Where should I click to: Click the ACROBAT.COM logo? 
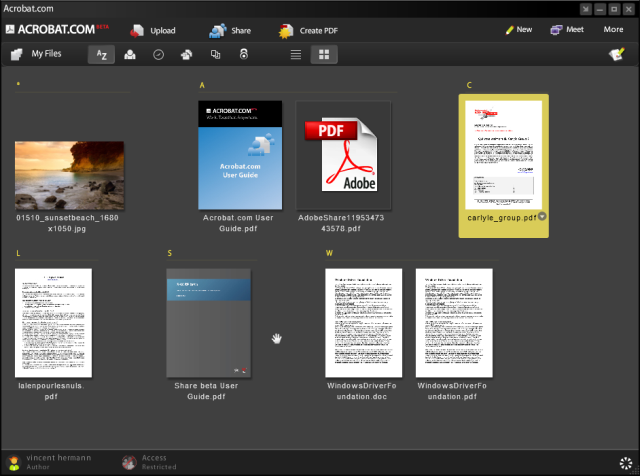coord(57,29)
